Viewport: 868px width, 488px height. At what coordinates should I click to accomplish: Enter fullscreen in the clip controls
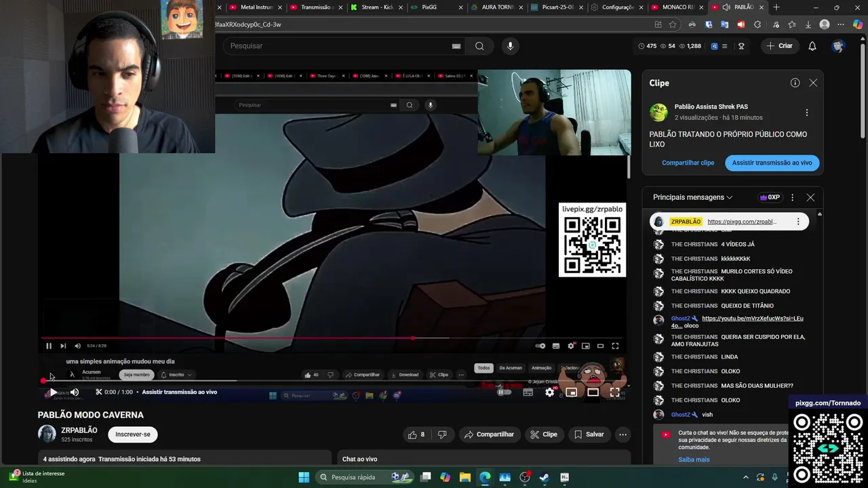[614, 392]
